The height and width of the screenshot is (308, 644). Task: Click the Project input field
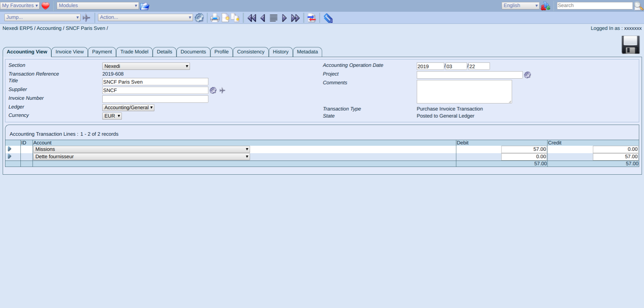pos(470,75)
